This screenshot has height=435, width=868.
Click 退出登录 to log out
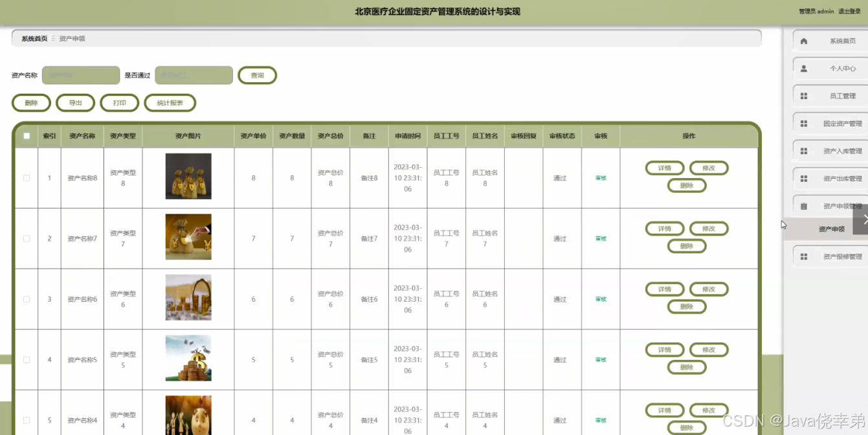849,11
